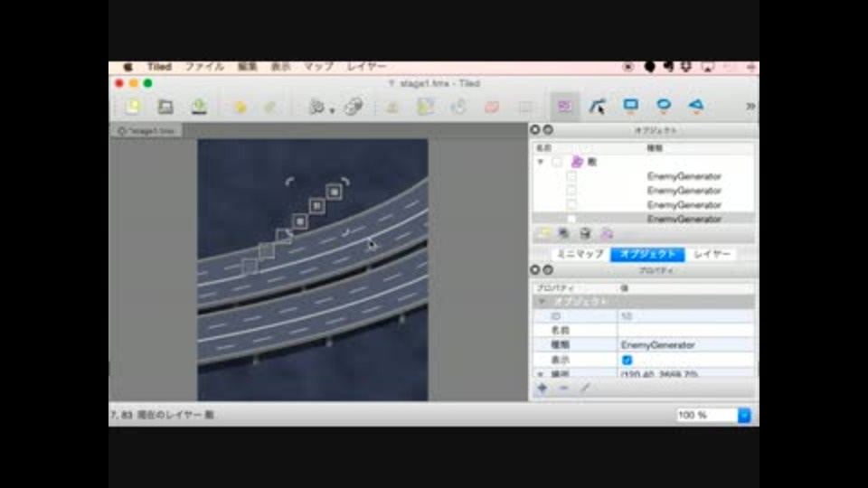Click the rename property pencil icon
The height and width of the screenshot is (488, 868).
pyautogui.click(x=585, y=388)
